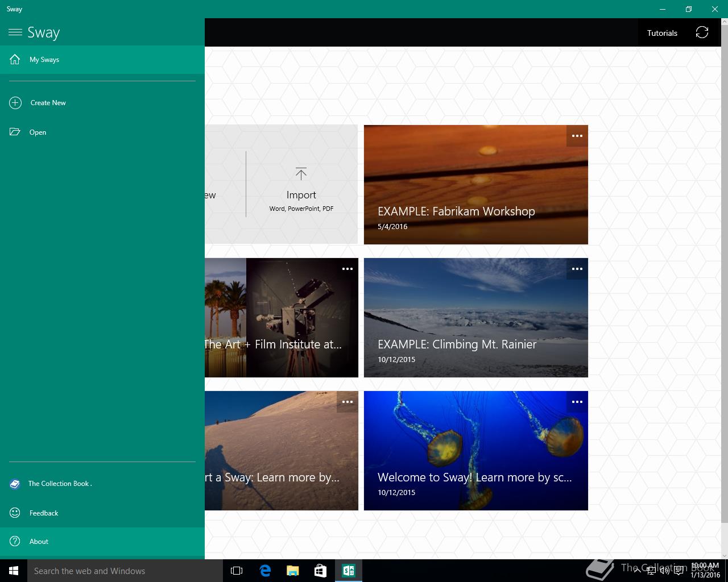
Task: Open Welcome to Sway! jellyfish card
Action: pyautogui.click(x=476, y=451)
